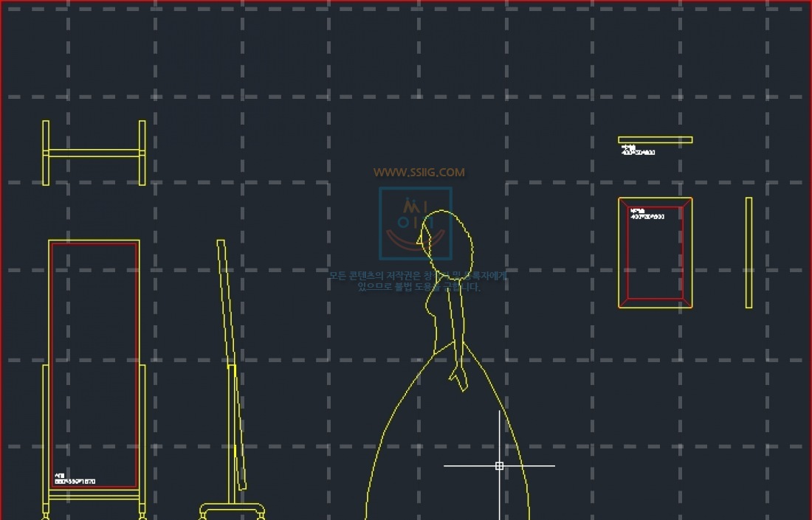The image size is (812, 520).
Task: Click the side view mirror base foot
Action: coord(232,509)
